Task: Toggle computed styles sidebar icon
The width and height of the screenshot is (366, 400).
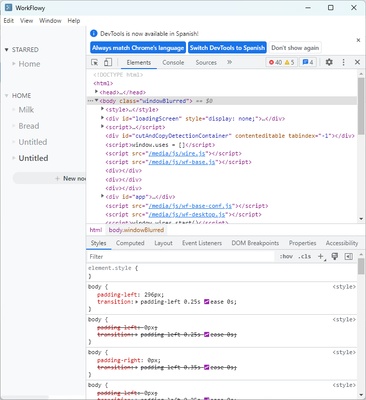Action: coord(349,256)
